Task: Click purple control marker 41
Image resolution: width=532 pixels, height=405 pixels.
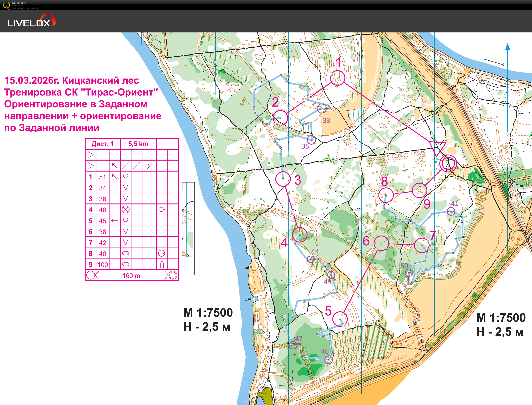Action: (451, 211)
